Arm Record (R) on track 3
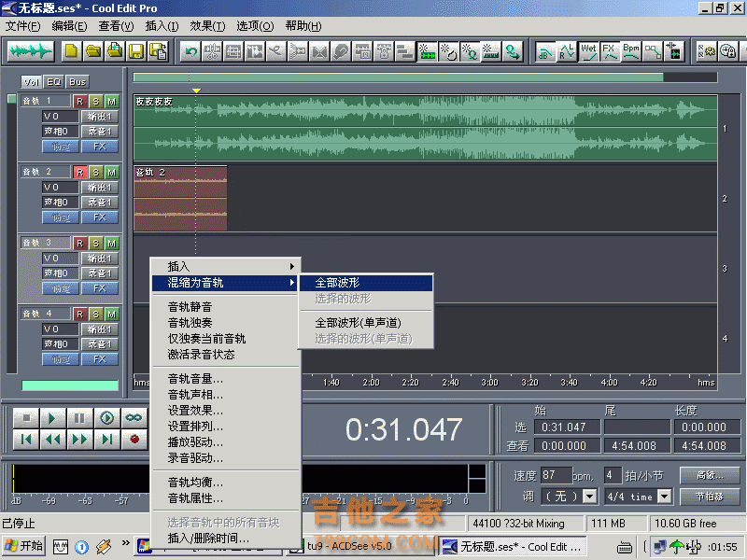The image size is (747, 560). click(x=80, y=243)
